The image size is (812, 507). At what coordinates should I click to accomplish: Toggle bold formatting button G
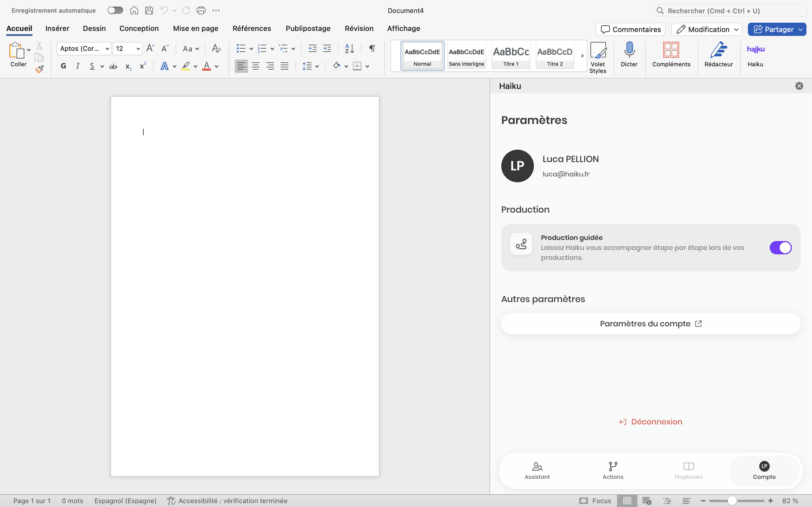tap(64, 66)
